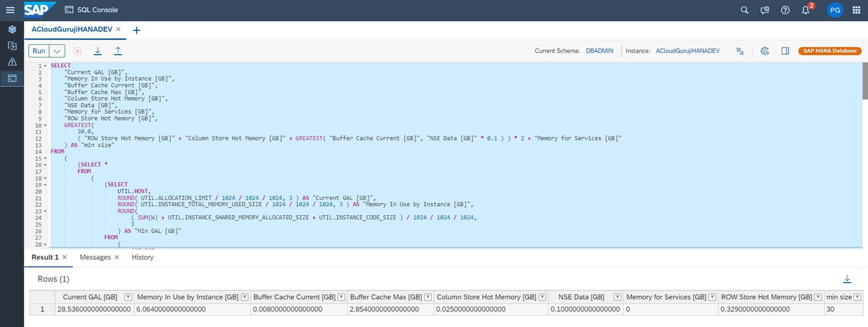Screen dimensions: 868x327
Task: Open the alerts warning icon in sidebar
Action: [12, 62]
